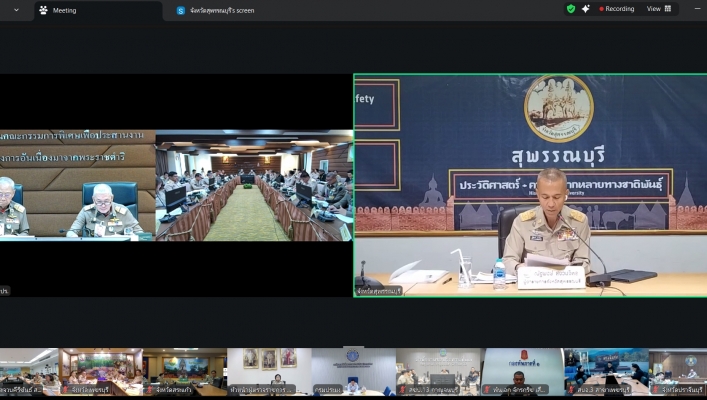Select the สบอ.3 สาขาเพชรบุรี participant thumbnail
707x400 pixels.
point(606,372)
